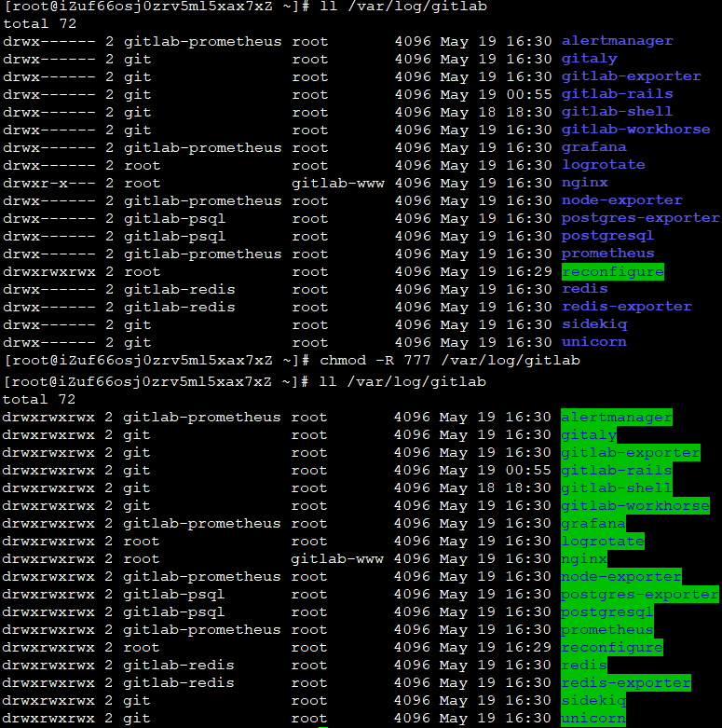Click the green-highlighted gitlab-exporter name
This screenshot has width=722, height=728.
[x=630, y=453]
